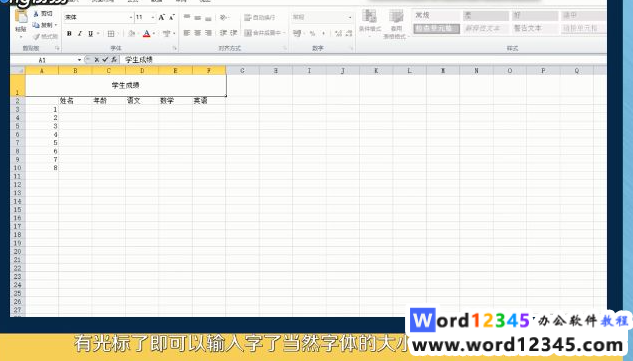Click the increase indent icon
Image resolution: width=633 pixels, height=361 pixels.
click(x=233, y=33)
